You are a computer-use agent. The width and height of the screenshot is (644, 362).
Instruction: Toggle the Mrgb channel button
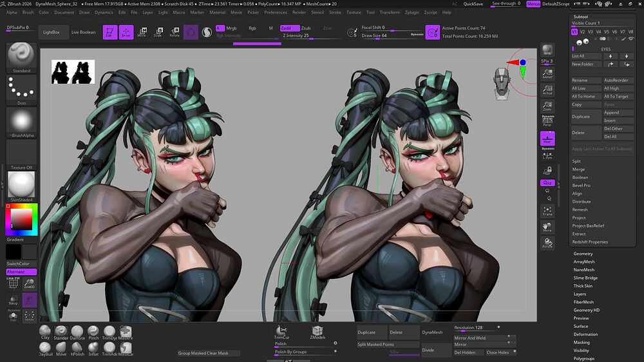click(231, 28)
